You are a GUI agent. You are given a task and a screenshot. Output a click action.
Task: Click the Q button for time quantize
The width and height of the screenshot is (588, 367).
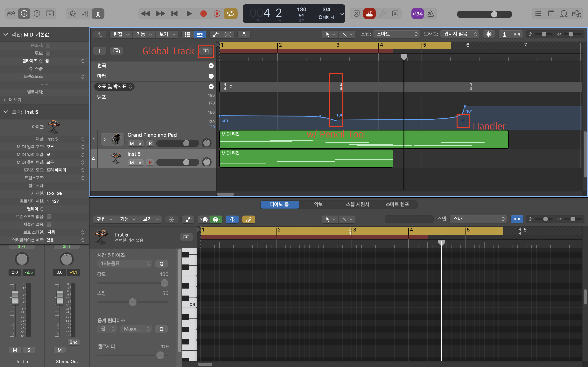[x=161, y=264]
